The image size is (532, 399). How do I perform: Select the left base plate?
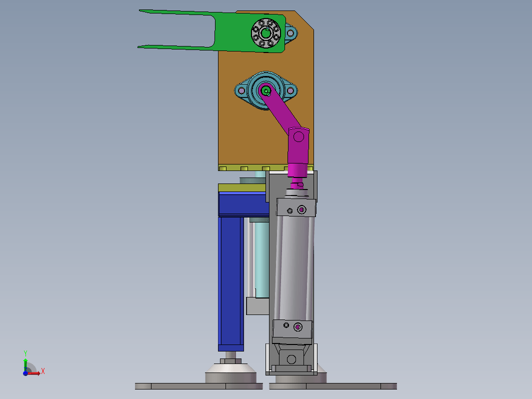pos(199,386)
